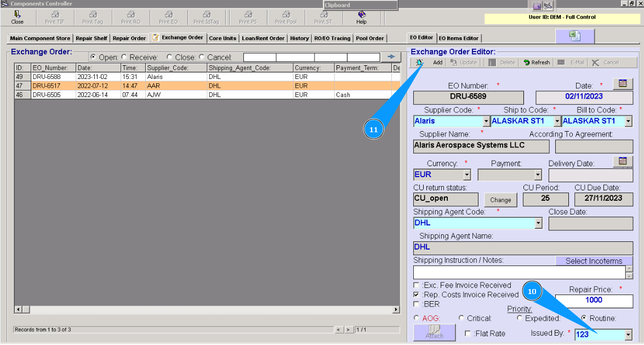Select AOG priority
Image resolution: width=644 pixels, height=345 pixels.
pos(417,318)
